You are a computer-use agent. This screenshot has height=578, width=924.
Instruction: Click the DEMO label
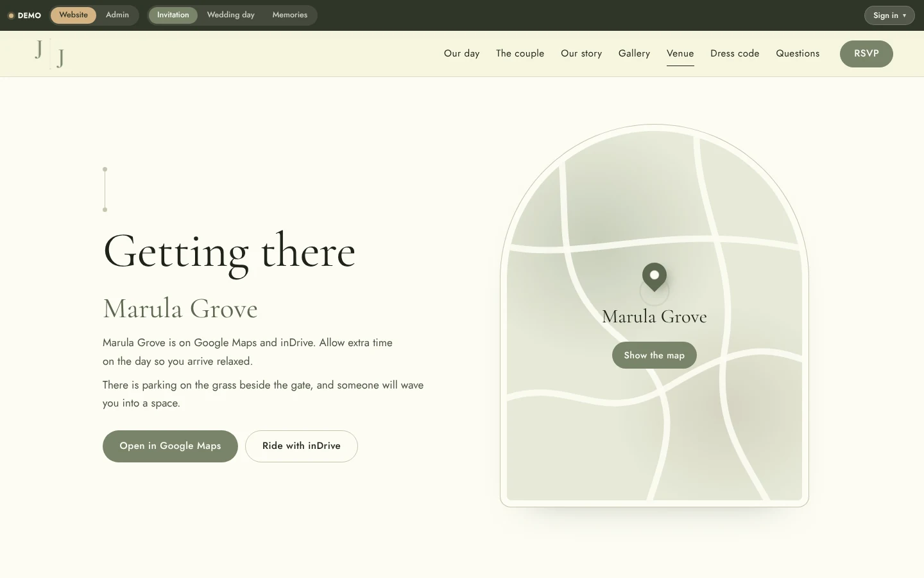pyautogui.click(x=24, y=15)
